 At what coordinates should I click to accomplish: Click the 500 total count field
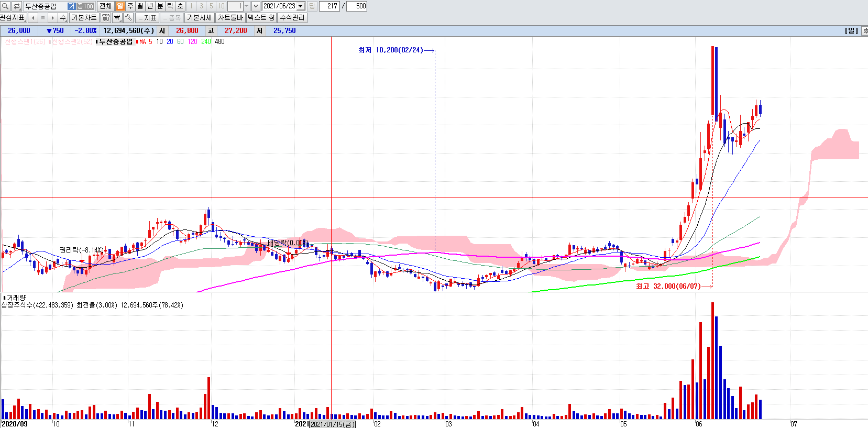[357, 6]
